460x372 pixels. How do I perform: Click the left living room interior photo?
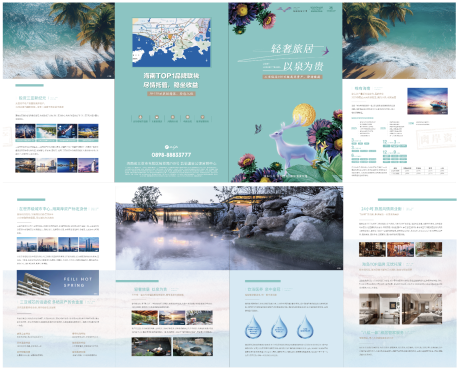pos(379,309)
